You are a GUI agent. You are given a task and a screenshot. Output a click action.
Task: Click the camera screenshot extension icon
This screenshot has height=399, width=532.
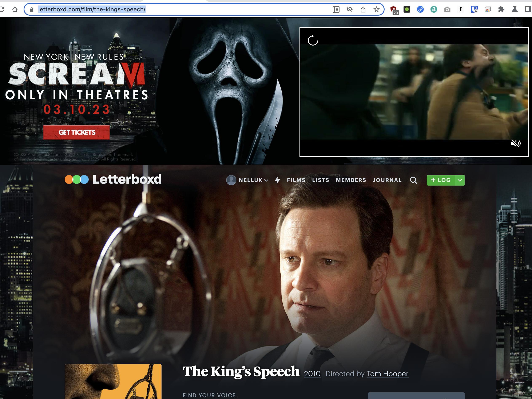[x=447, y=10]
